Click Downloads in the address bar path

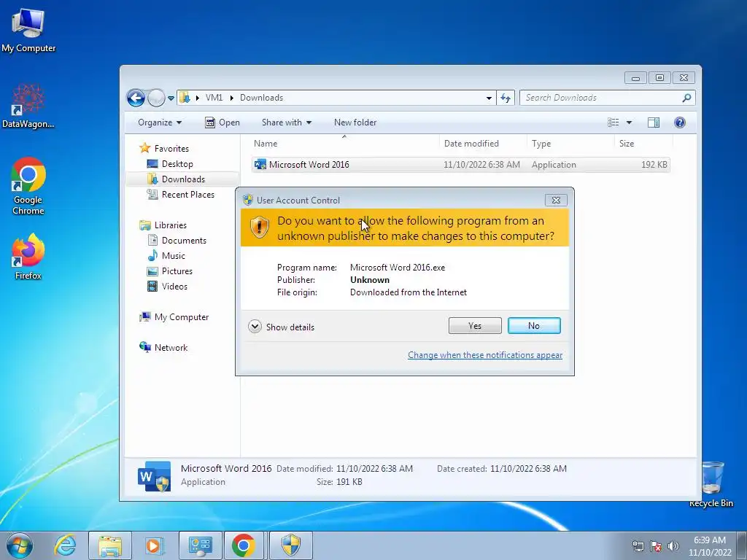tap(261, 98)
